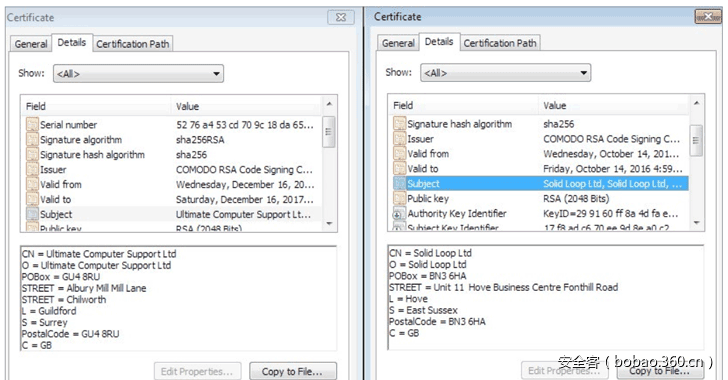
Task: Click highlighted Subject row icon in right dialog
Action: click(399, 183)
